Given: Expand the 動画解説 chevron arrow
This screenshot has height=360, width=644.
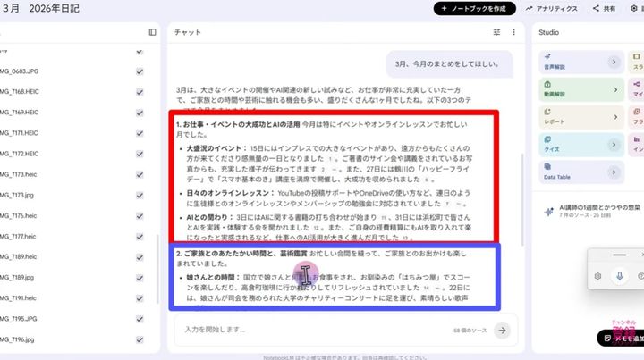Looking at the screenshot, I should pos(615,89).
